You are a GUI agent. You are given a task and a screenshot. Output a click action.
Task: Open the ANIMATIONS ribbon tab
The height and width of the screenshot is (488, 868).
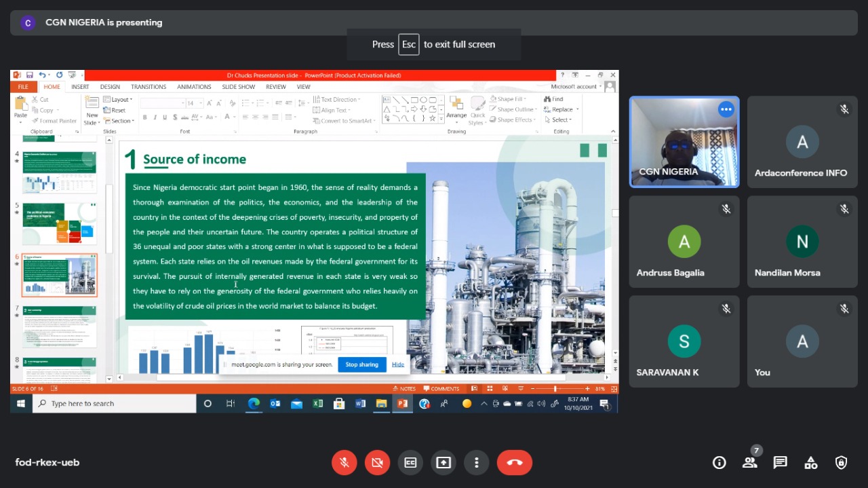[x=194, y=87]
